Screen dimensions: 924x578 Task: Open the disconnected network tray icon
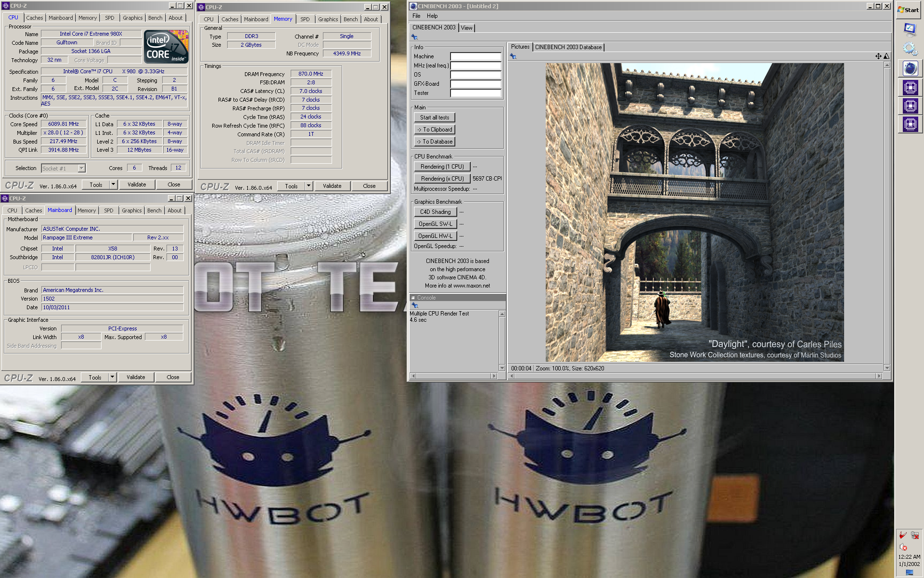click(914, 535)
